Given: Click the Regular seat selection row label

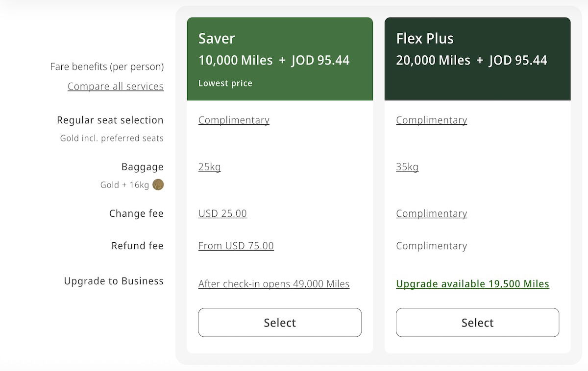Looking at the screenshot, I should click(x=110, y=120).
